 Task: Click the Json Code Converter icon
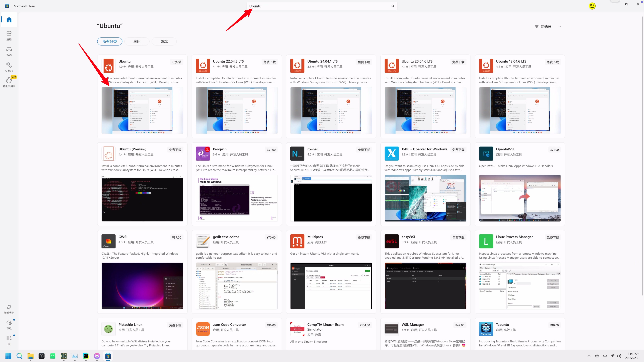click(x=203, y=329)
